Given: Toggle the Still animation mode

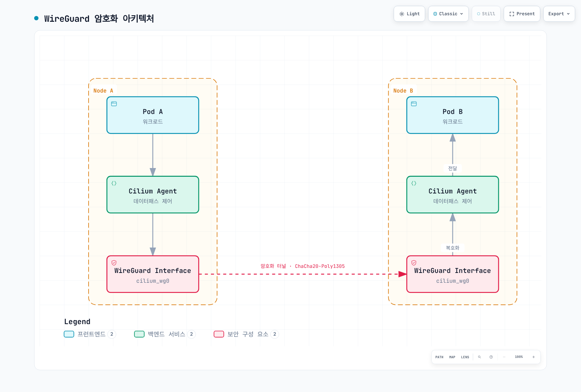Looking at the screenshot, I should pos(486,14).
